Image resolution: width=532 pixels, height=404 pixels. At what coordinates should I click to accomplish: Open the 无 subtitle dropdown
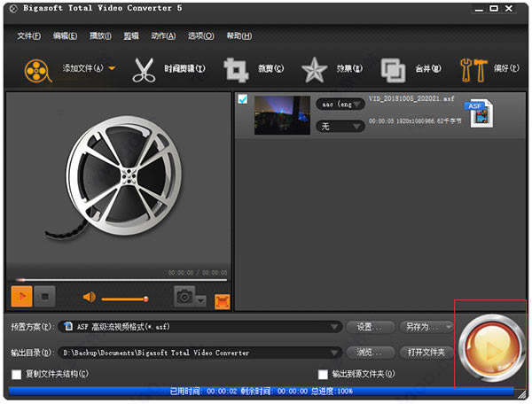pyautogui.click(x=340, y=127)
